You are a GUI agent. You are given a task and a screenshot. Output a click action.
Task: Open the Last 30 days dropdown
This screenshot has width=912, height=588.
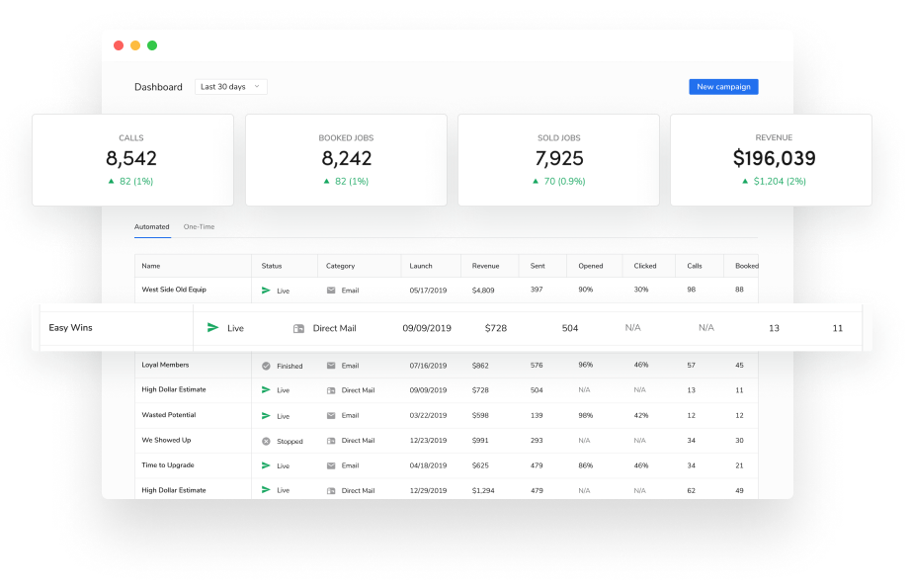point(229,86)
